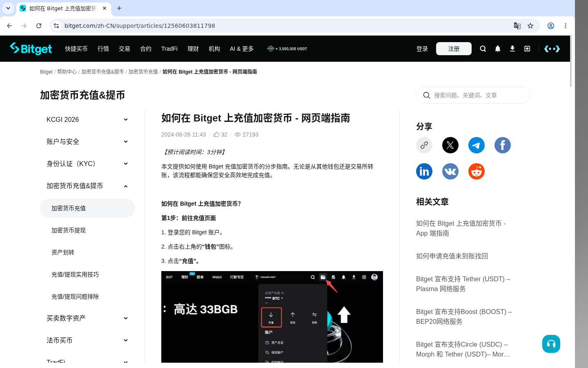Click the 3,000,000 USDT promo banner
The image size is (588, 368).
pyautogui.click(x=287, y=49)
